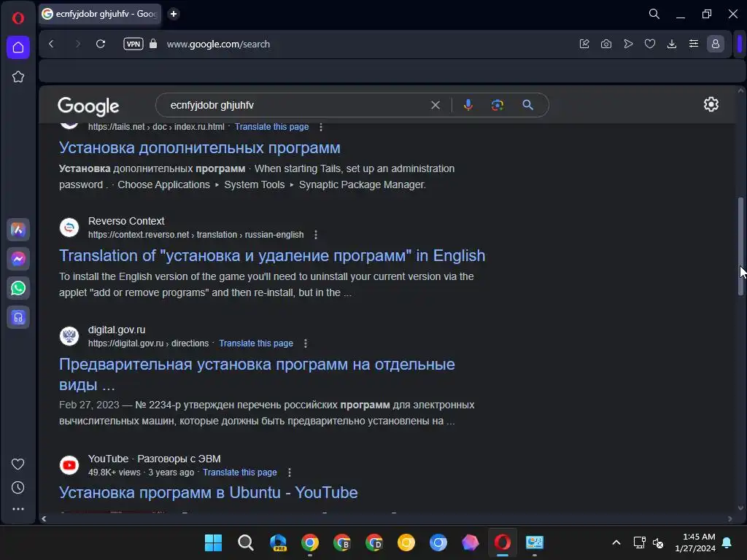This screenshot has width=747, height=560.
Task: Open 'Установка дополнительных программ' result
Action: pyautogui.click(x=200, y=147)
